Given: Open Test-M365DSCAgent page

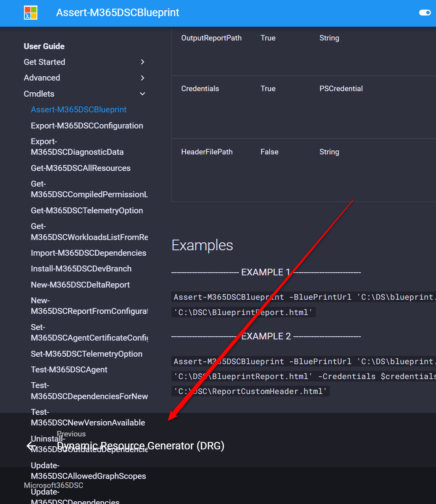Looking at the screenshot, I should pos(69,370).
